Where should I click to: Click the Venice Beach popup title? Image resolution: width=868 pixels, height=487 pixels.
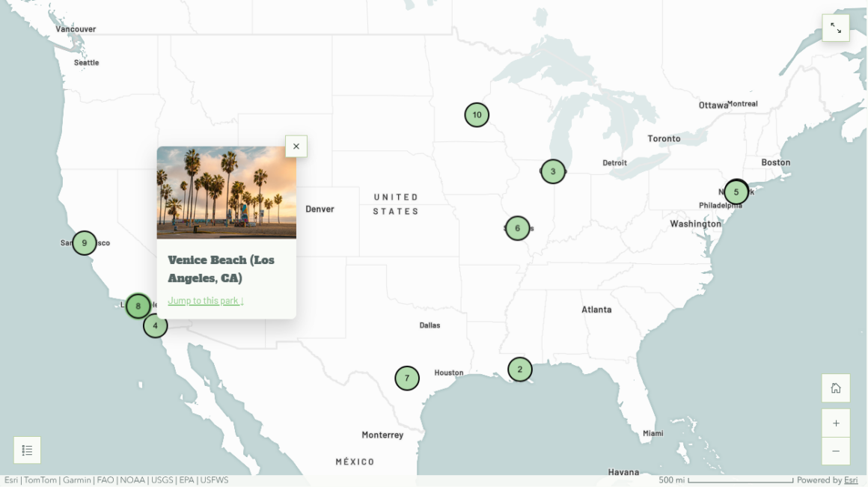221,269
